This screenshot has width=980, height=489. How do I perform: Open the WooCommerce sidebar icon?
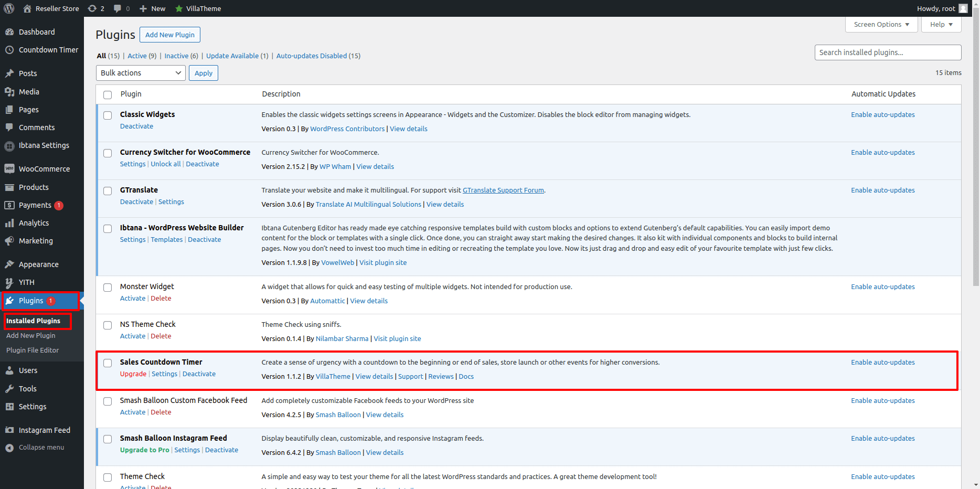point(9,169)
